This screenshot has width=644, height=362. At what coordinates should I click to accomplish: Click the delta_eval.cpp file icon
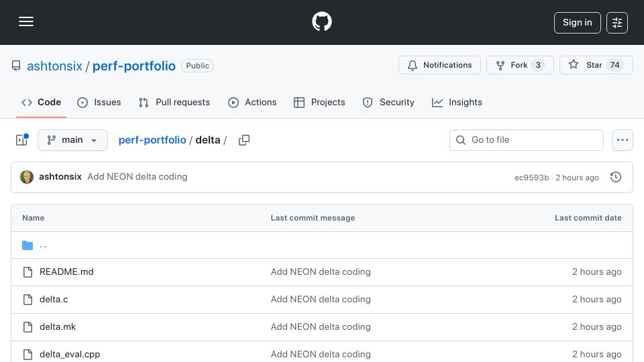(28, 355)
